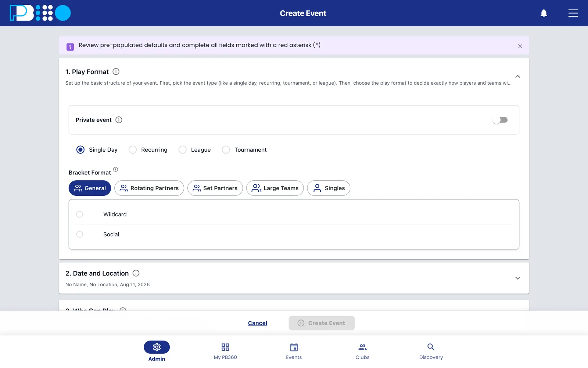Switch to Set Partners bracket format
This screenshot has height=368, width=588.
tap(215, 188)
